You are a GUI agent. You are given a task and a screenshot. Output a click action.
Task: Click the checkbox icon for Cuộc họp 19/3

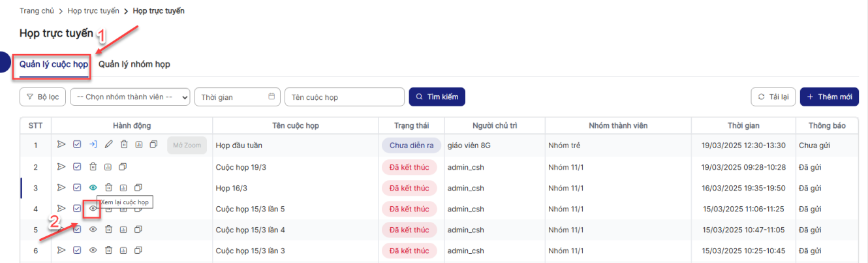[77, 167]
